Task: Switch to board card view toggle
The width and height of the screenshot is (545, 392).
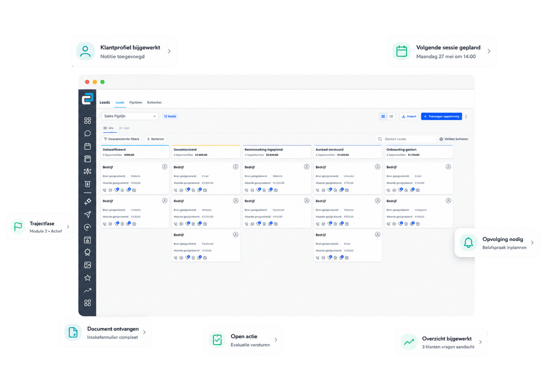Action: [x=383, y=117]
